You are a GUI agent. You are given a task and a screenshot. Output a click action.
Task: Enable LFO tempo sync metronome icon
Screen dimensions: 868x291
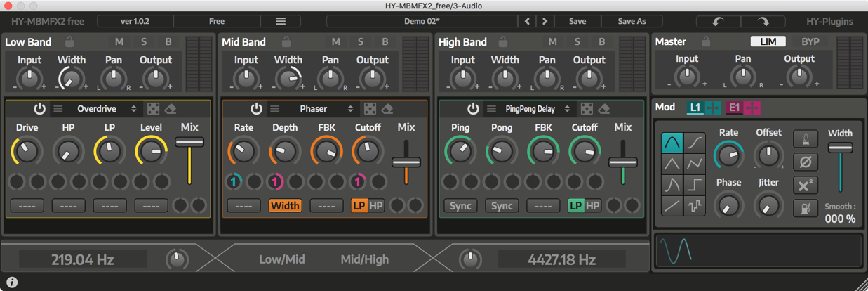click(806, 139)
